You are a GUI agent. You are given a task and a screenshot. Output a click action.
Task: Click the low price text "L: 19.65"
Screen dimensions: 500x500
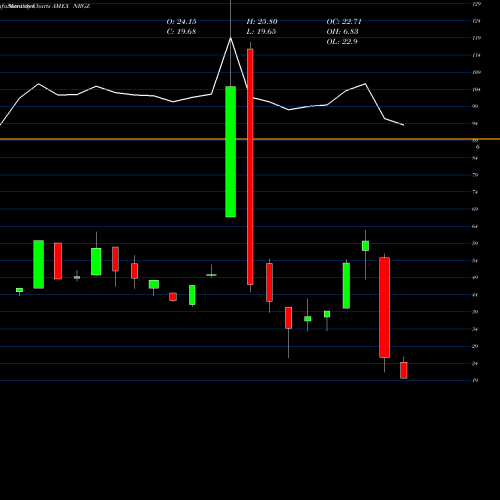tap(261, 32)
